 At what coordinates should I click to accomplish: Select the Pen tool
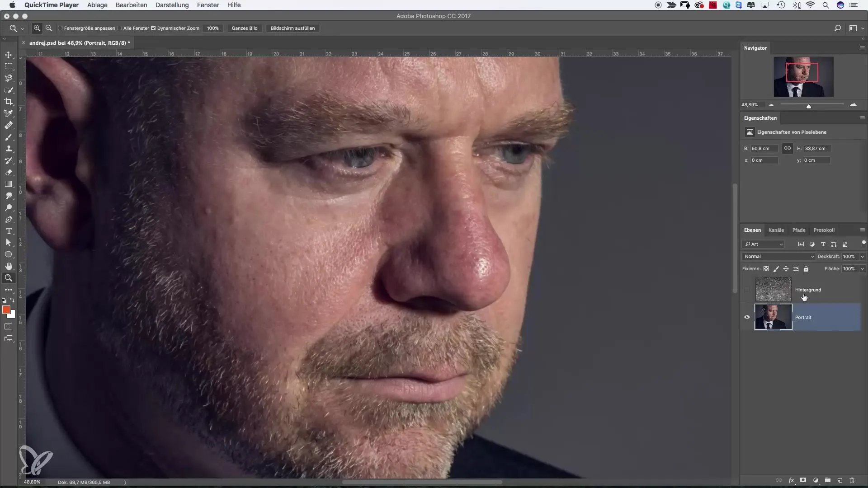pos(9,219)
